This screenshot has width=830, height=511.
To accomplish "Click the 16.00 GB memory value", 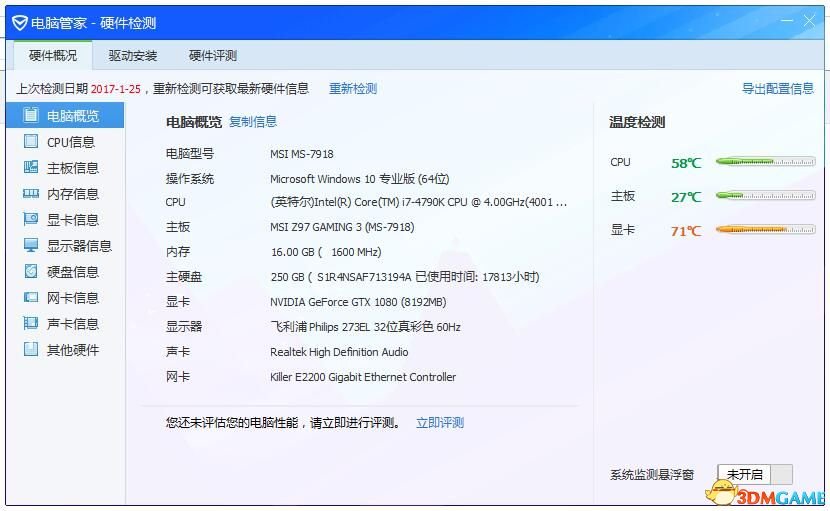I will [326, 252].
